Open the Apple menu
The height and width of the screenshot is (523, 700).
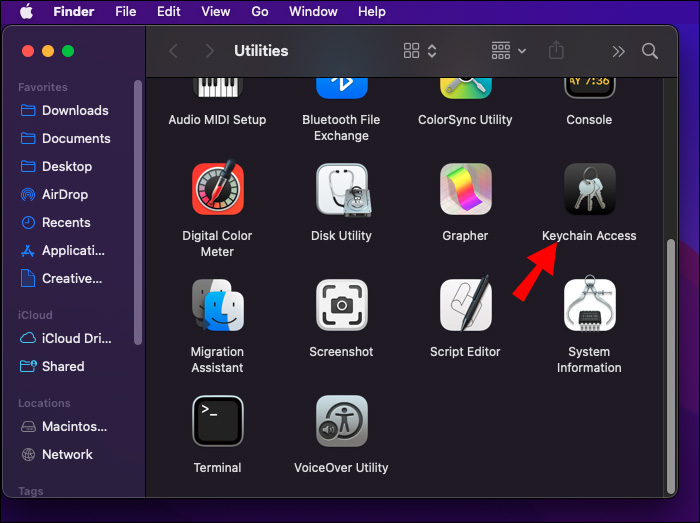pyautogui.click(x=26, y=12)
